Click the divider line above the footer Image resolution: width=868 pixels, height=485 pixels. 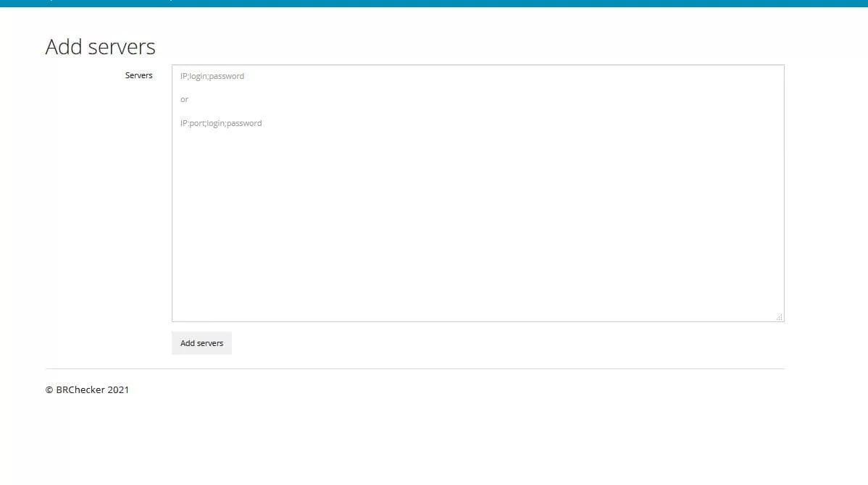coord(415,368)
